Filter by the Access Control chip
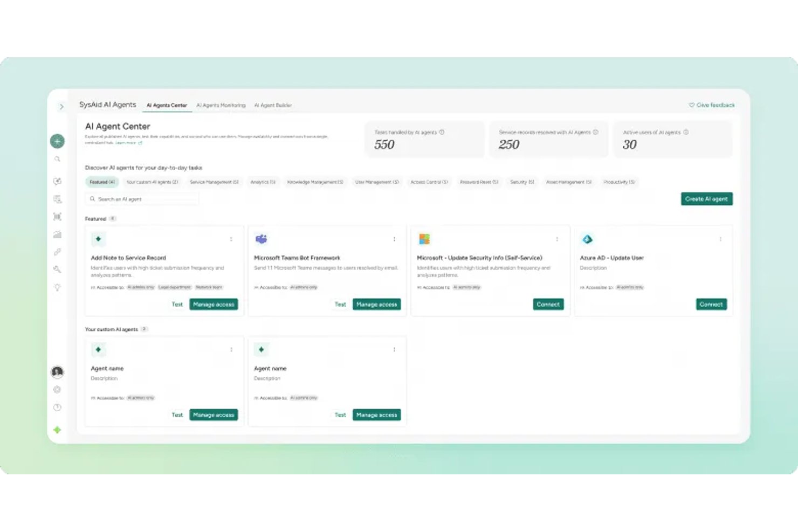 tap(429, 182)
